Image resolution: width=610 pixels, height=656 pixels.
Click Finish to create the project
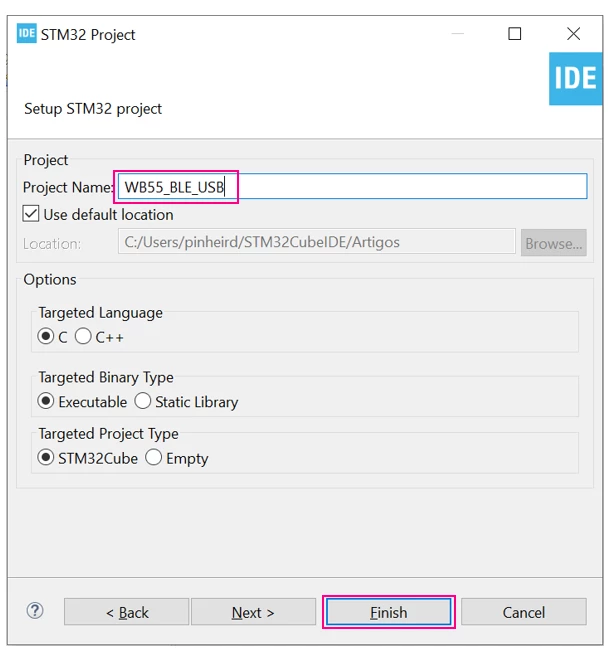(389, 612)
